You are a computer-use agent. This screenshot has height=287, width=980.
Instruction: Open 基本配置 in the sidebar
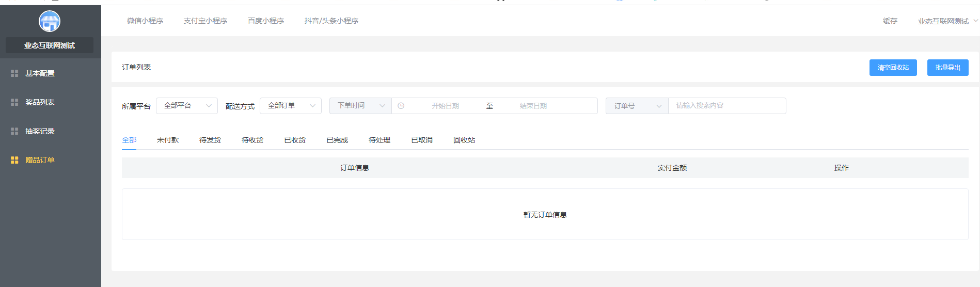point(51,73)
